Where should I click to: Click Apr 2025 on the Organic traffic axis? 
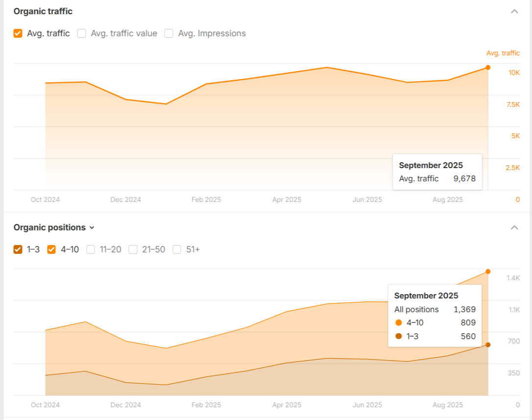[x=287, y=199]
